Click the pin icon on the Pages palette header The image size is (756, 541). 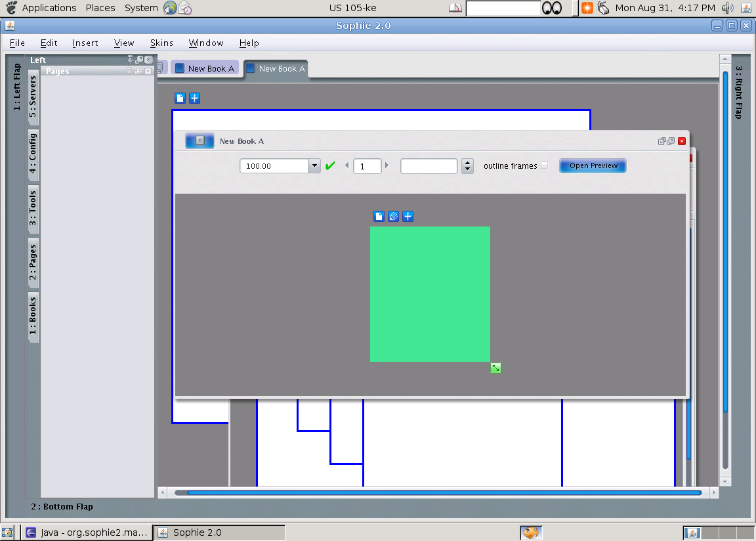pos(129,71)
